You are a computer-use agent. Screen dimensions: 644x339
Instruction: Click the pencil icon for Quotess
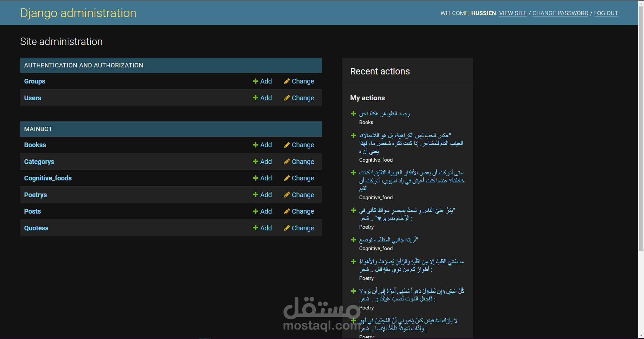click(287, 228)
